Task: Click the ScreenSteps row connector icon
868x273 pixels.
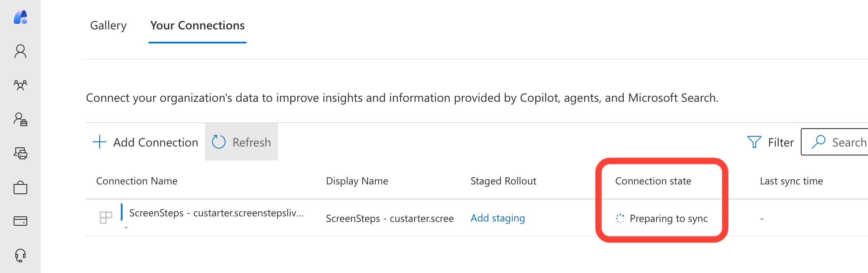Action: [x=106, y=218]
